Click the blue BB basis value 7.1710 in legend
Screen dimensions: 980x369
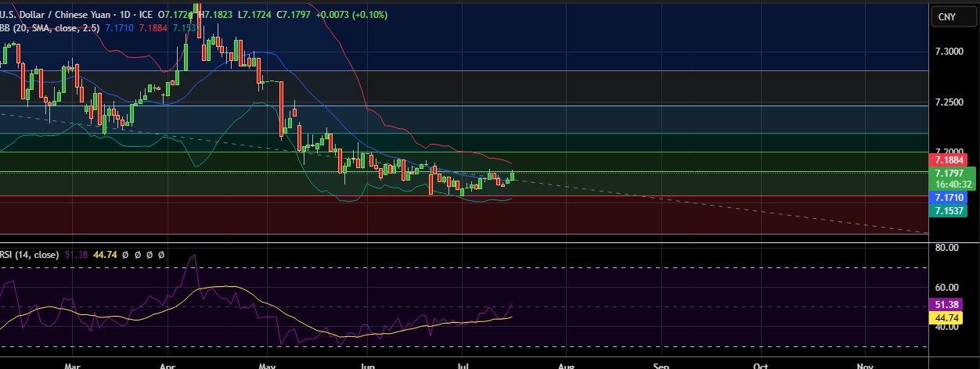click(119, 28)
